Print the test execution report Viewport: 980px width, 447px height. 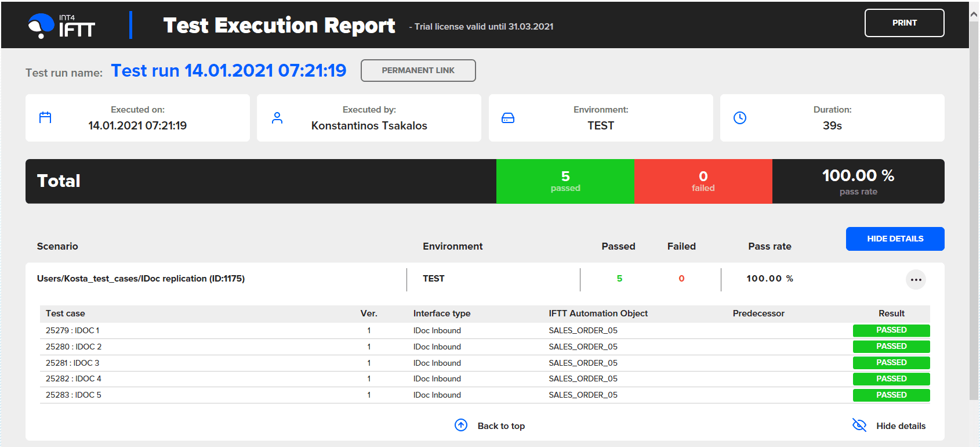[905, 23]
